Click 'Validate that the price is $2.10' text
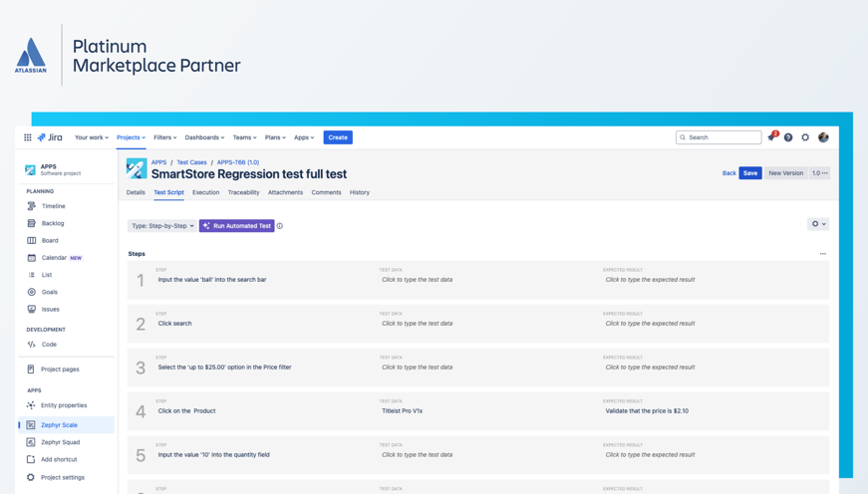This screenshot has height=494, width=868. 647,410
